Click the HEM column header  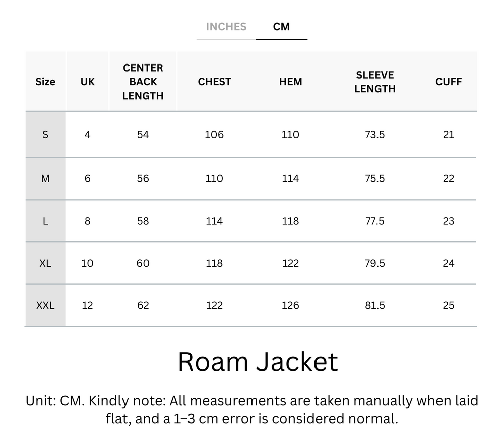pyautogui.click(x=290, y=81)
